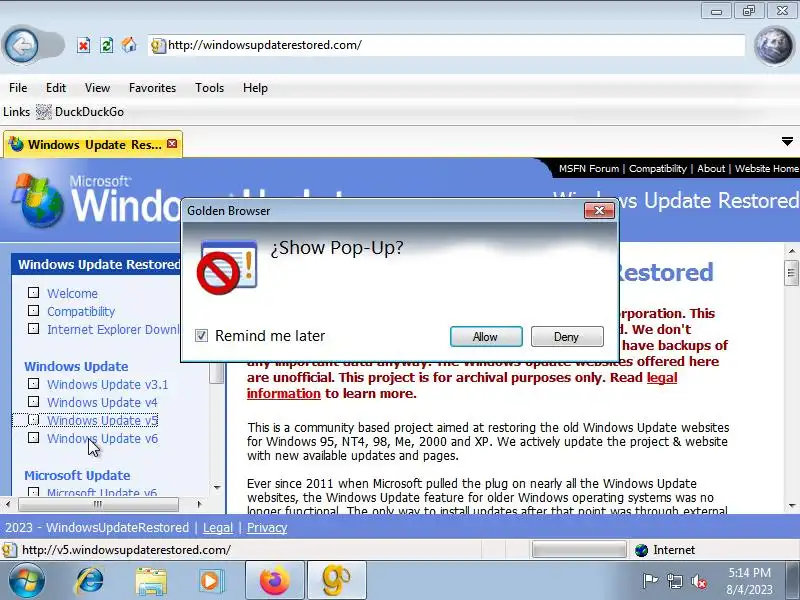Click the box beside Windows Update v6

point(33,438)
